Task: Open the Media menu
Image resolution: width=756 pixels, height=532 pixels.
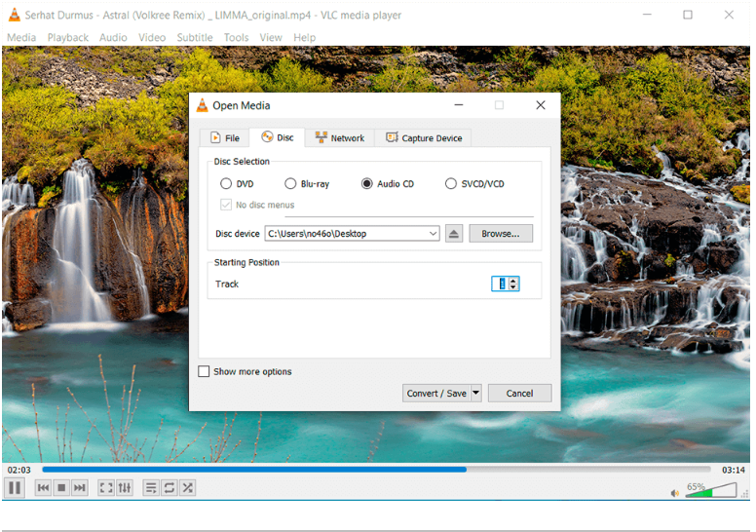Action: tap(21, 38)
